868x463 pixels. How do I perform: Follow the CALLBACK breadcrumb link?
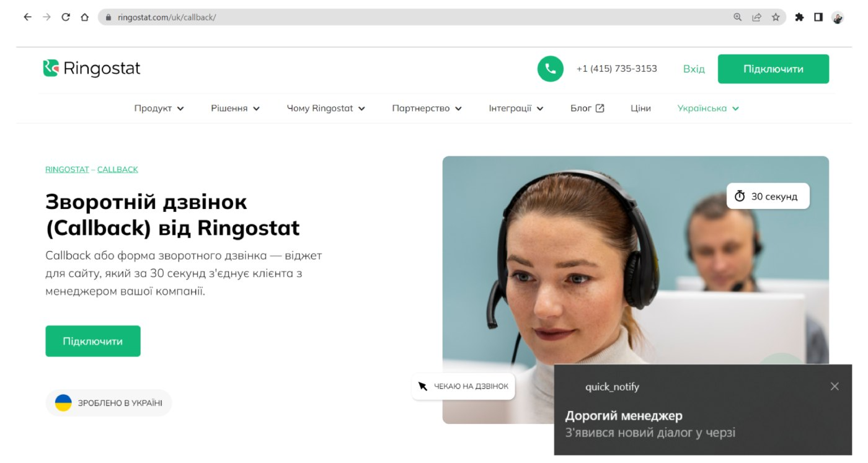tap(118, 169)
